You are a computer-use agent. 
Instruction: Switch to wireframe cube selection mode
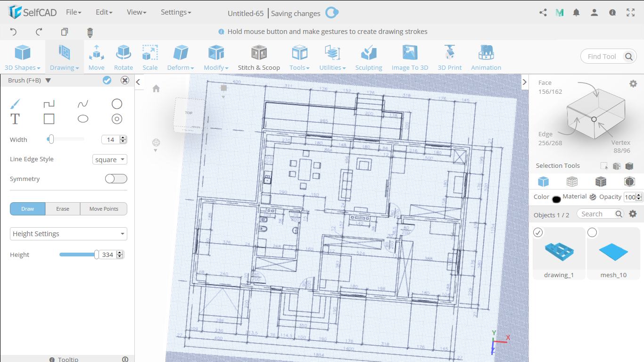click(x=572, y=181)
